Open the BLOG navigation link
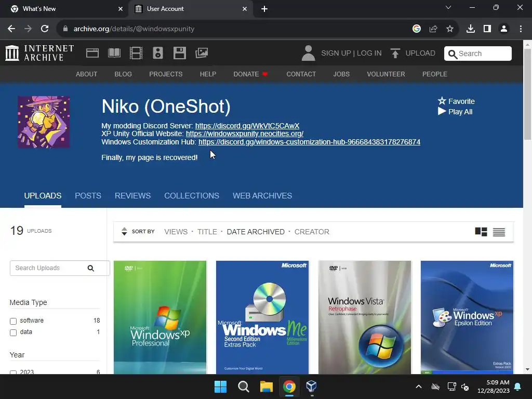The width and height of the screenshot is (532, 399). tap(123, 74)
